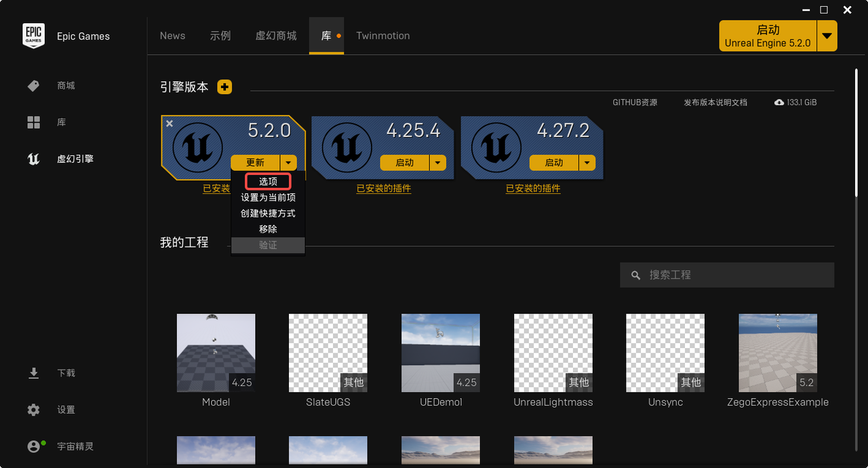Image resolution: width=868 pixels, height=468 pixels.
Task: Launch engine 4.25.4 with 启动
Action: point(405,163)
